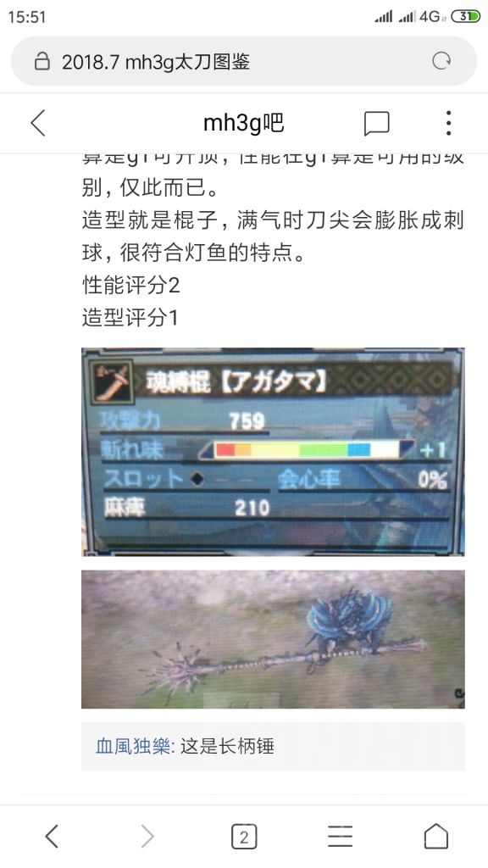
Task: Tap the battery indicator in status bar
Action: (x=466, y=17)
